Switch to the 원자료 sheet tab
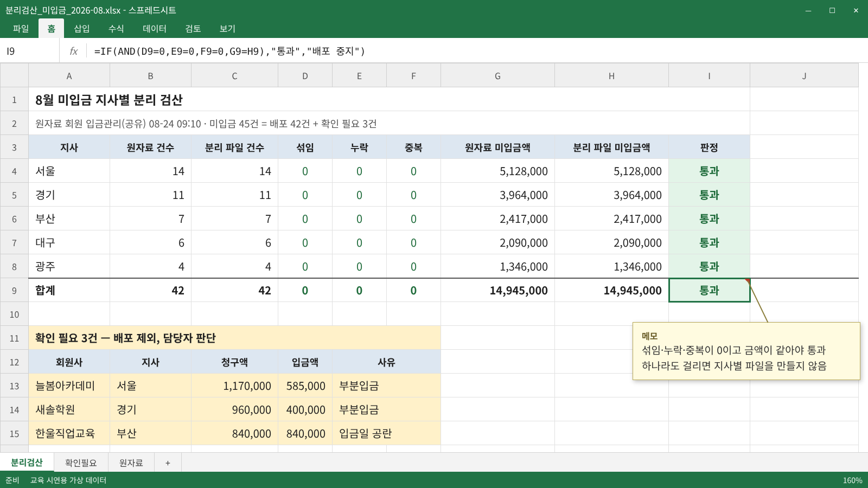The image size is (868, 488). [131, 463]
